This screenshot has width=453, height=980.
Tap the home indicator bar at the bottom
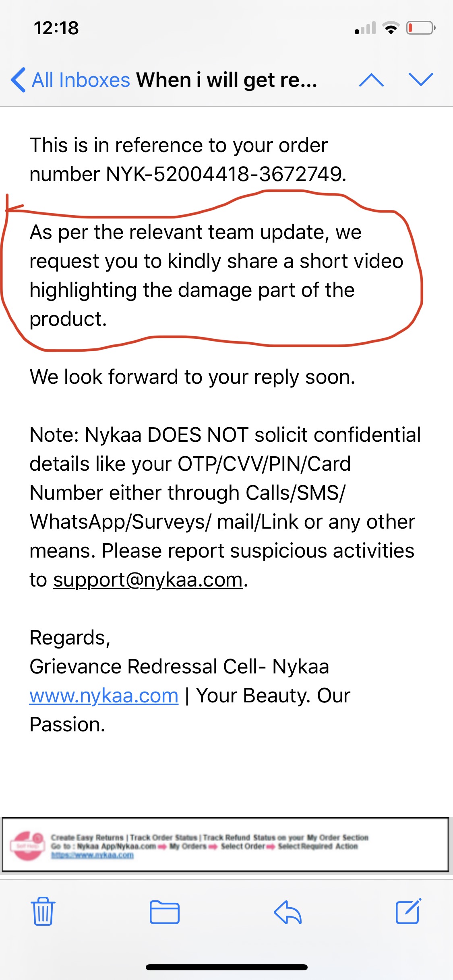pyautogui.click(x=226, y=967)
